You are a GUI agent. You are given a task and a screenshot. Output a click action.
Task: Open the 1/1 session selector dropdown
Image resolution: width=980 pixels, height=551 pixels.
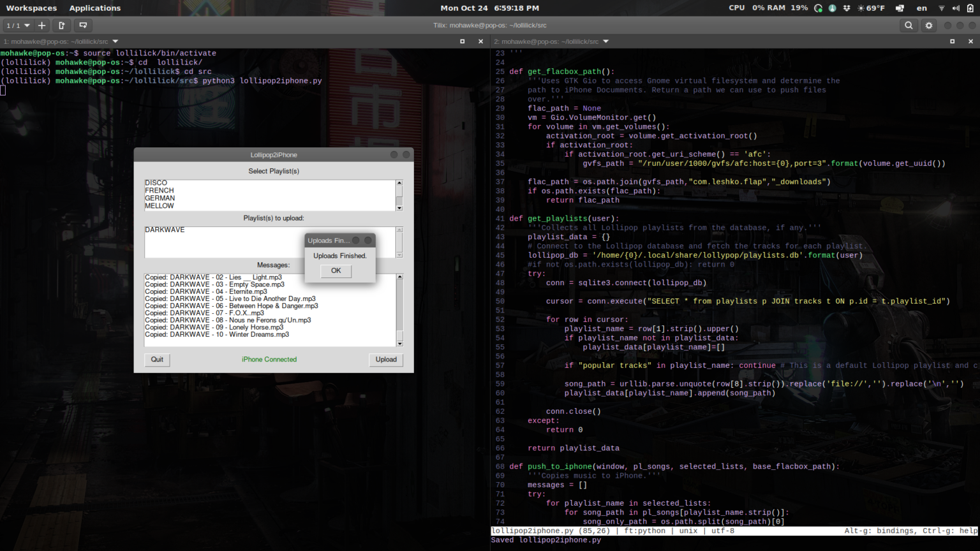coord(18,25)
